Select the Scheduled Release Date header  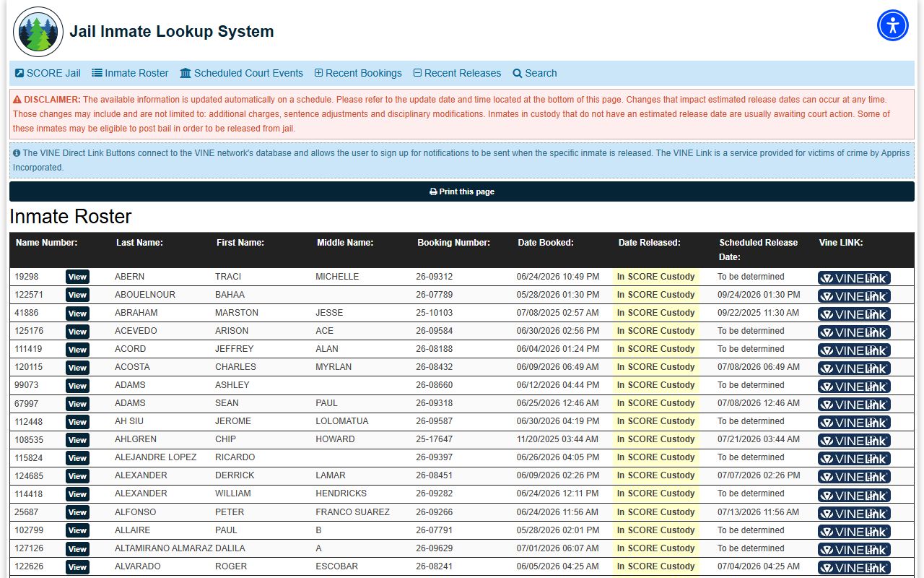pos(758,249)
